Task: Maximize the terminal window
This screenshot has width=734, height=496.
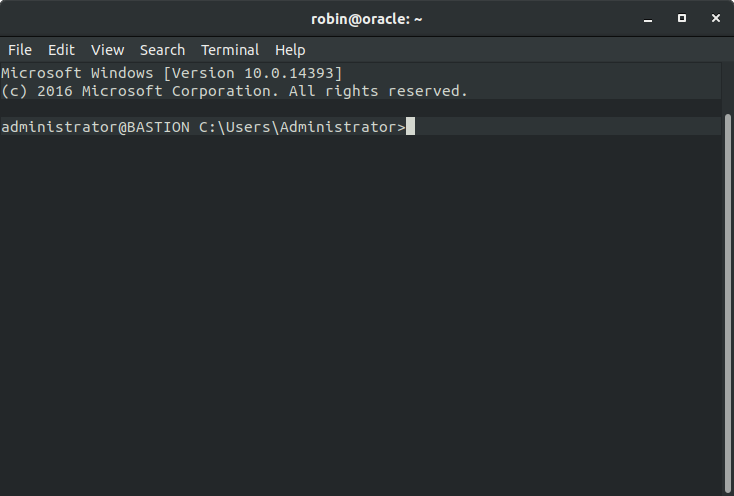Action: click(x=682, y=18)
